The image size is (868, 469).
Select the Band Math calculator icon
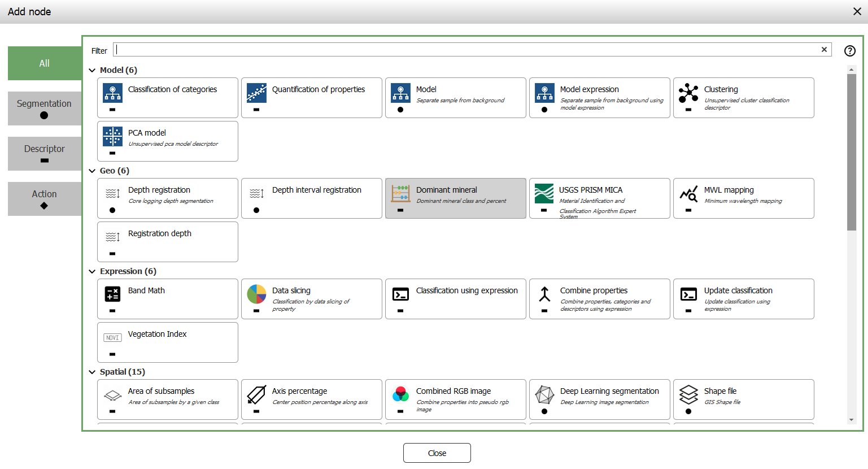pos(112,294)
